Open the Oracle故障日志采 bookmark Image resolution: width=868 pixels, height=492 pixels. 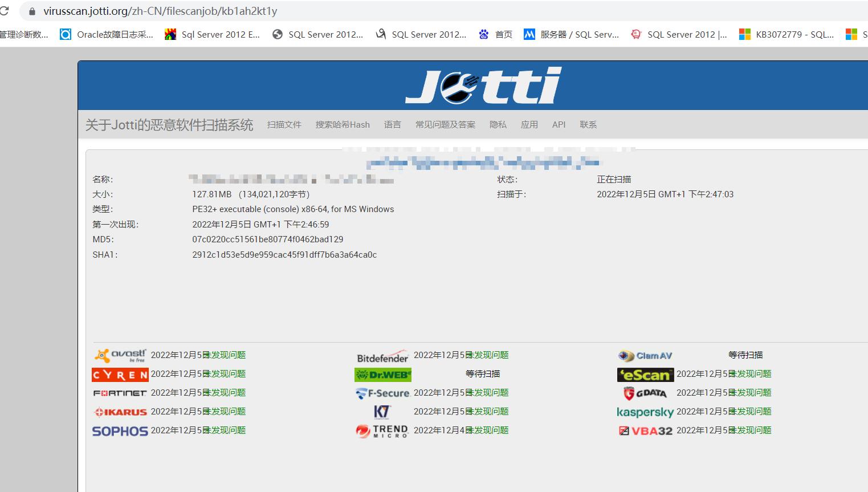107,34
